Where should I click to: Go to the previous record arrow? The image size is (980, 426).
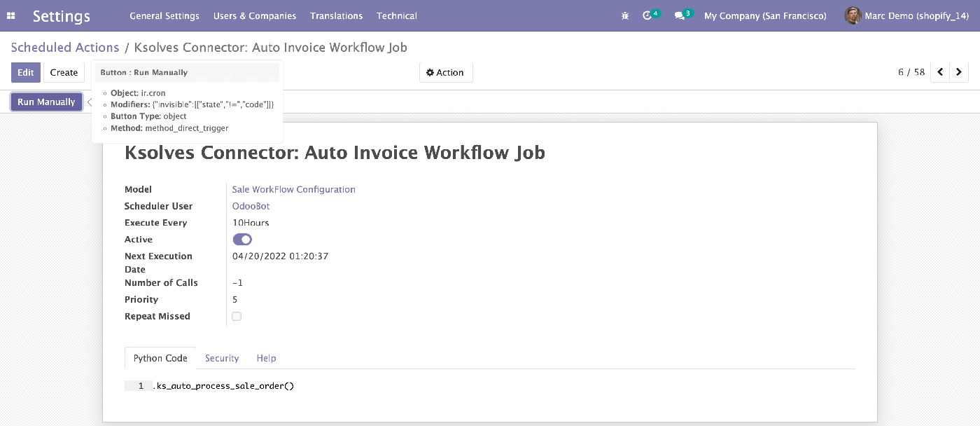940,72
